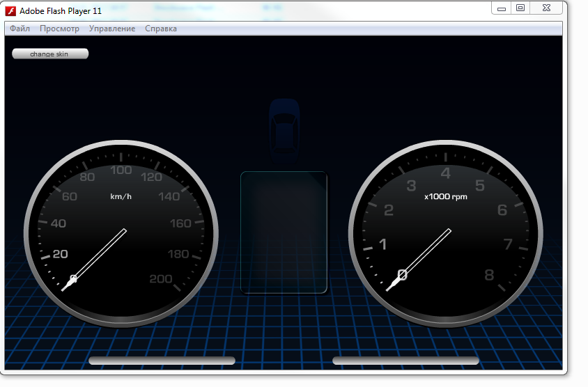Click the 100 mark on the speedometer
The height and width of the screenshot is (387, 588).
[x=121, y=170]
